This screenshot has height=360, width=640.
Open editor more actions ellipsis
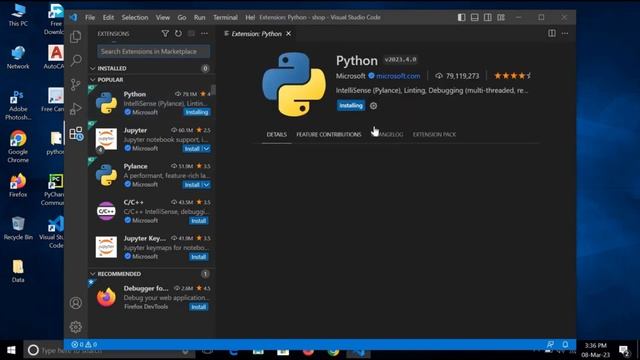565,33
